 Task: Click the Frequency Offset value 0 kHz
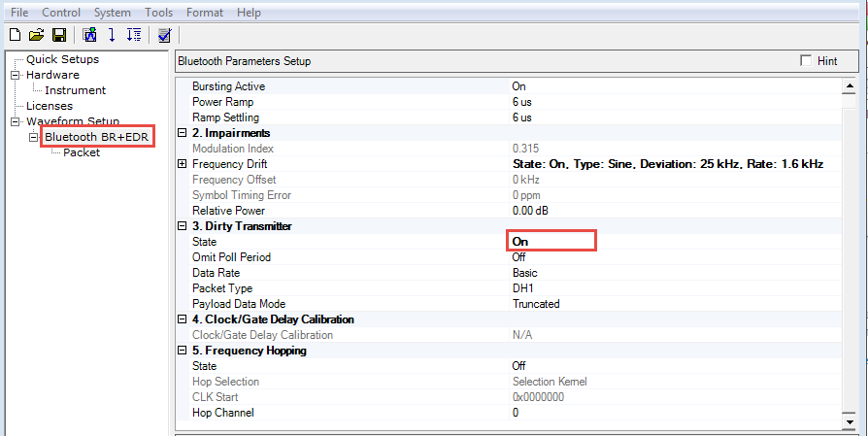pyautogui.click(x=525, y=180)
